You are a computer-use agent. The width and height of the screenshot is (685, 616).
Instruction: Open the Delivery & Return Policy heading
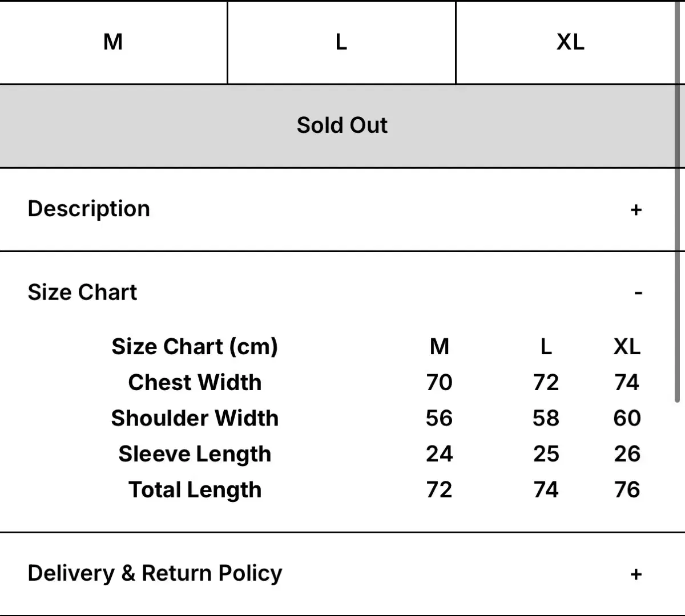[x=155, y=573]
